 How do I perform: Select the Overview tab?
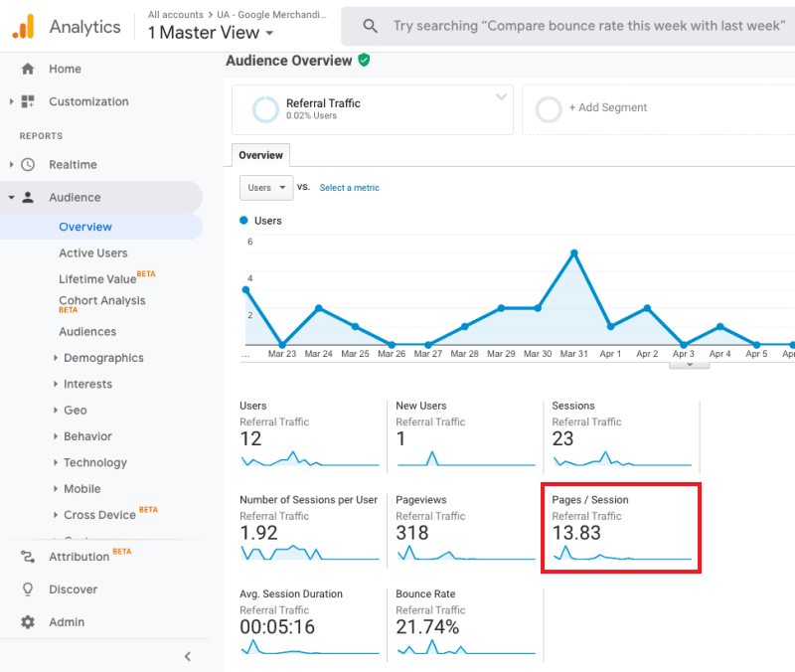260,155
